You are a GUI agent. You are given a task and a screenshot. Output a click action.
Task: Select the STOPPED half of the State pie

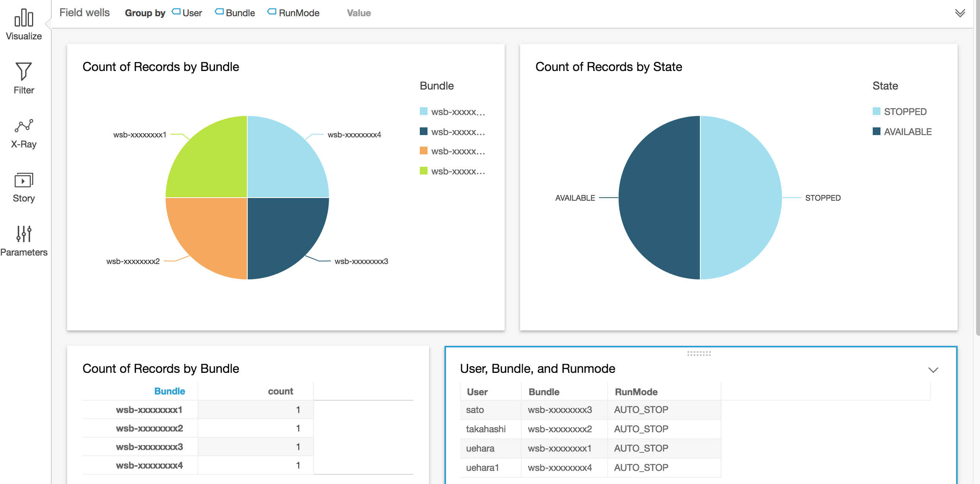pyautogui.click(x=741, y=198)
